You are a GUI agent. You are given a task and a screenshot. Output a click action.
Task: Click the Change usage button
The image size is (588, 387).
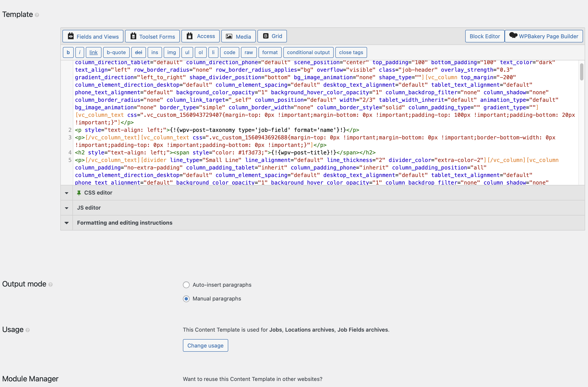(x=205, y=345)
